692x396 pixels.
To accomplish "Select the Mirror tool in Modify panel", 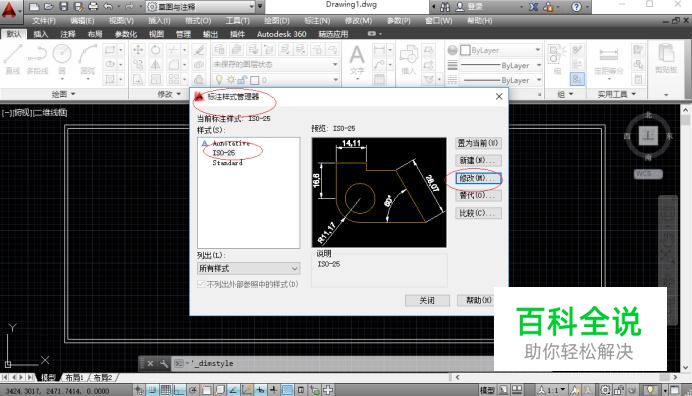I will point(155,65).
